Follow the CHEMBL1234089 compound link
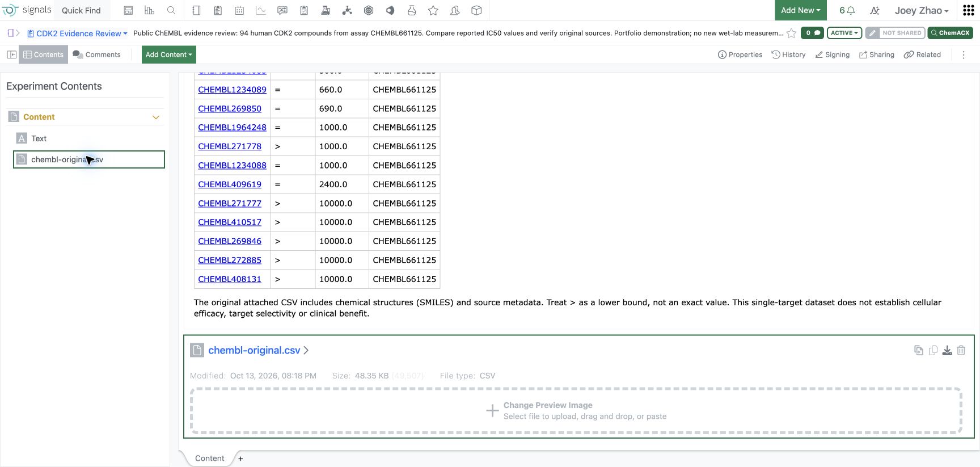 232,90
